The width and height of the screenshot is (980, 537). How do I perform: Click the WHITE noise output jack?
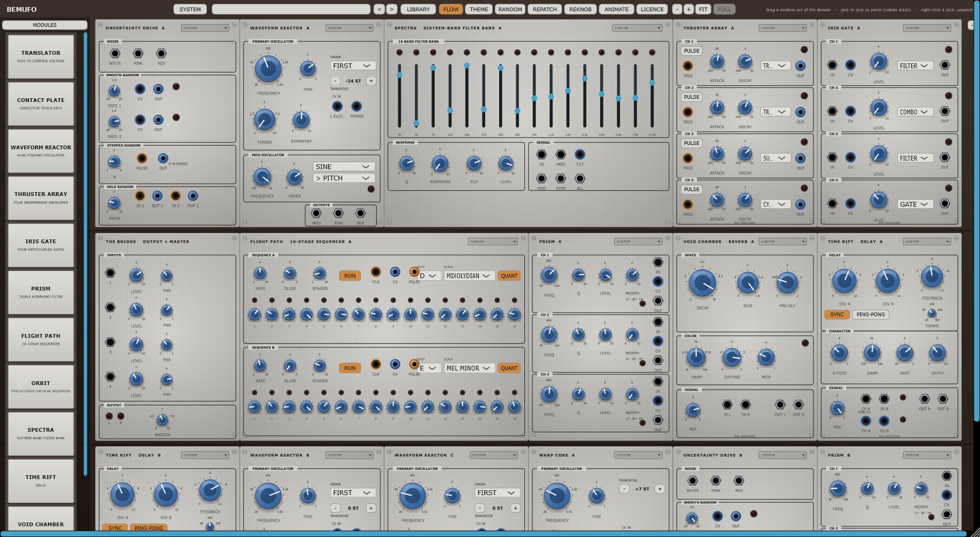(x=114, y=53)
